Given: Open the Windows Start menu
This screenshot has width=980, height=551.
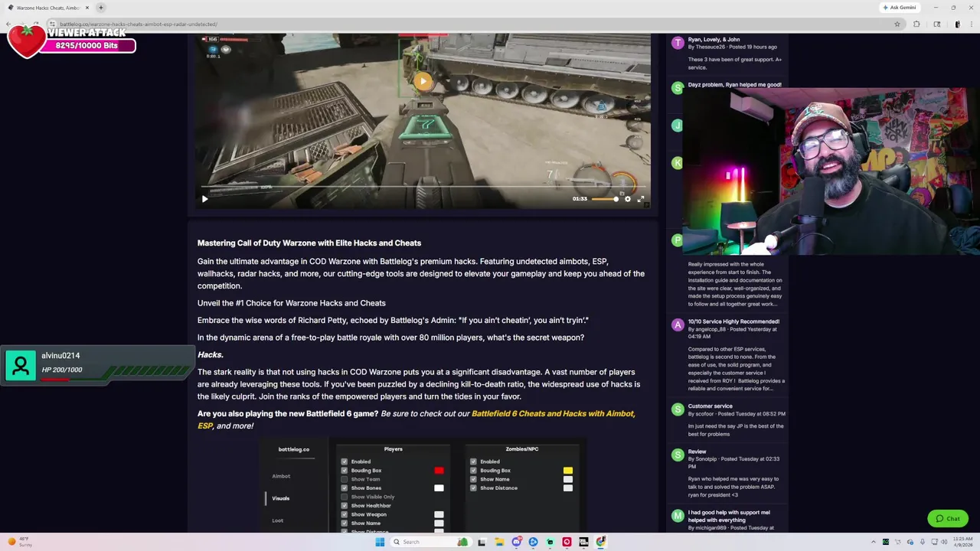Looking at the screenshot, I should tap(380, 542).
